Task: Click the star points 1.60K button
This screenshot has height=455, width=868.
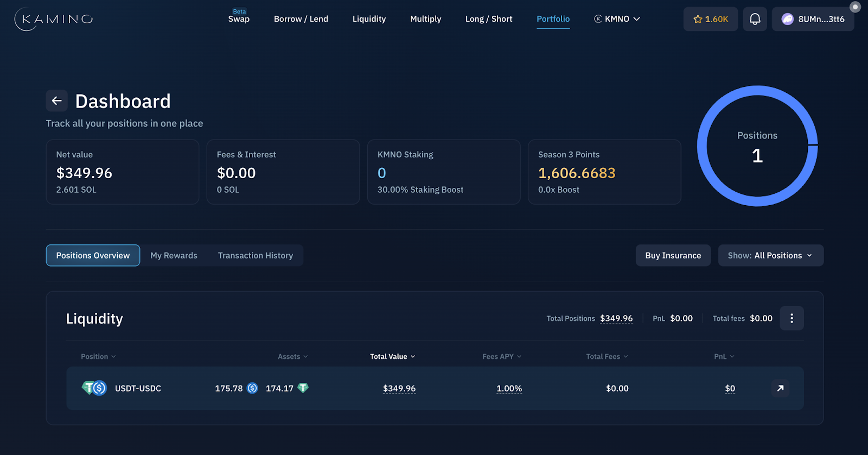Action: pyautogui.click(x=711, y=19)
